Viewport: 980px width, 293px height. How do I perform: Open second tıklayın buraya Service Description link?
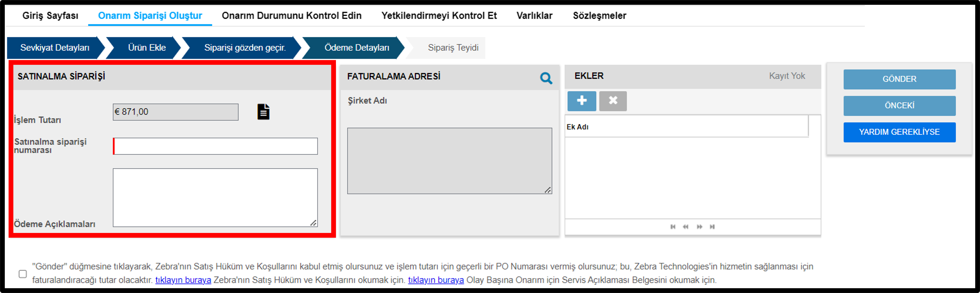pyautogui.click(x=436, y=280)
